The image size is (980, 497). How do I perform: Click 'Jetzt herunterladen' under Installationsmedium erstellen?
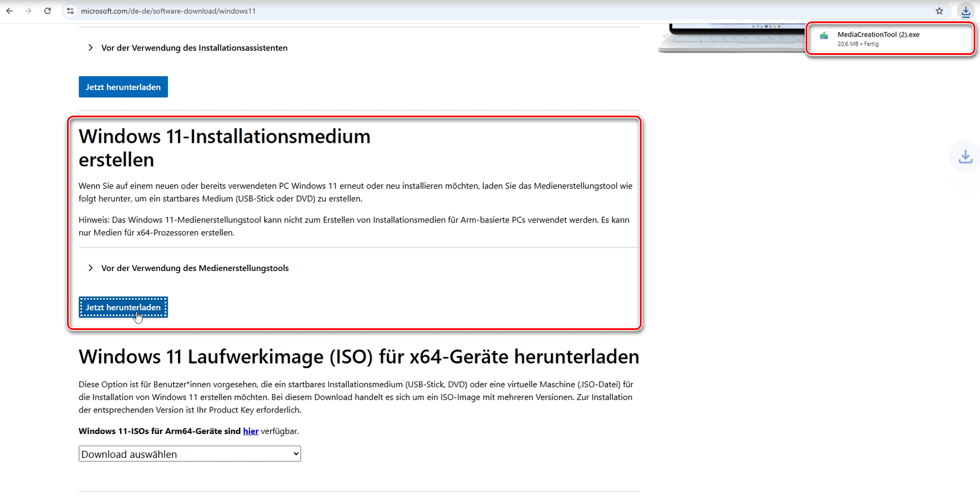(x=123, y=307)
